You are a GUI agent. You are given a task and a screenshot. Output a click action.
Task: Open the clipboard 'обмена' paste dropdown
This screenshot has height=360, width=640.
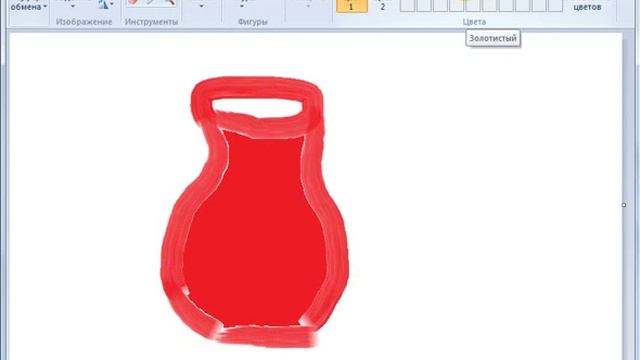tap(28, 7)
